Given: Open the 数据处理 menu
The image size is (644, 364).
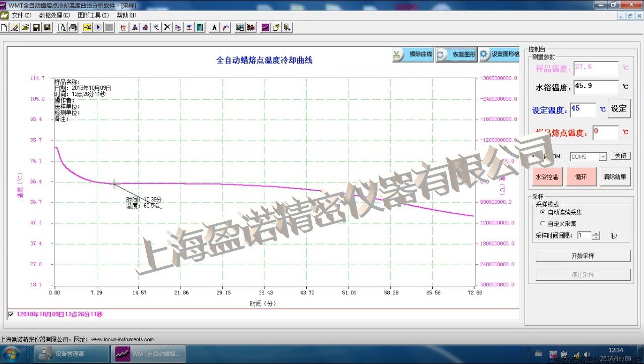Looking at the screenshot, I should point(54,15).
